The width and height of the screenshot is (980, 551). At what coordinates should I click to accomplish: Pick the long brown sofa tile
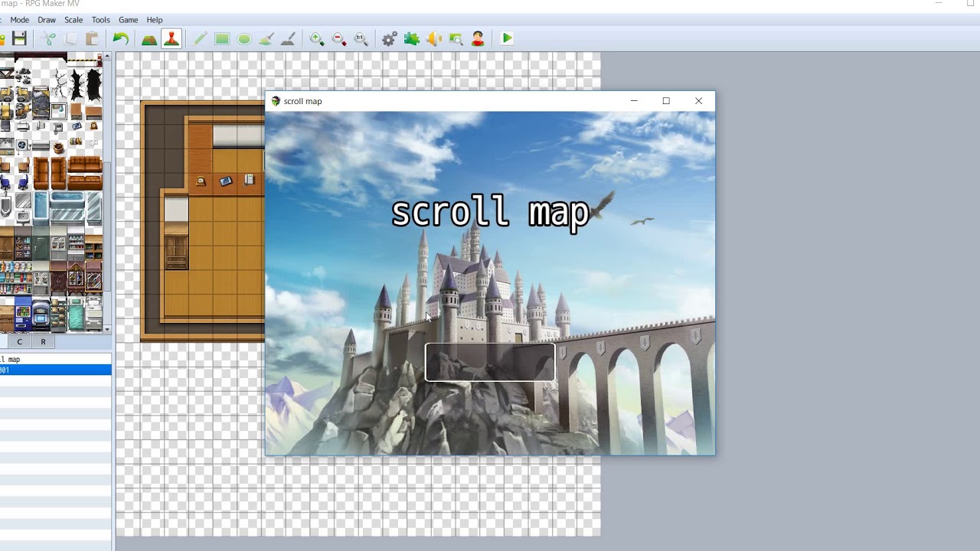point(84,165)
